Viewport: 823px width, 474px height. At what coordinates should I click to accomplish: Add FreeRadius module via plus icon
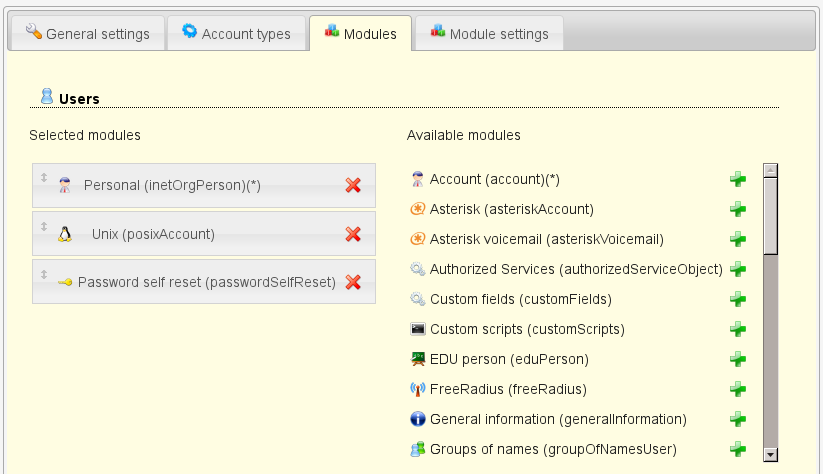coord(738,389)
